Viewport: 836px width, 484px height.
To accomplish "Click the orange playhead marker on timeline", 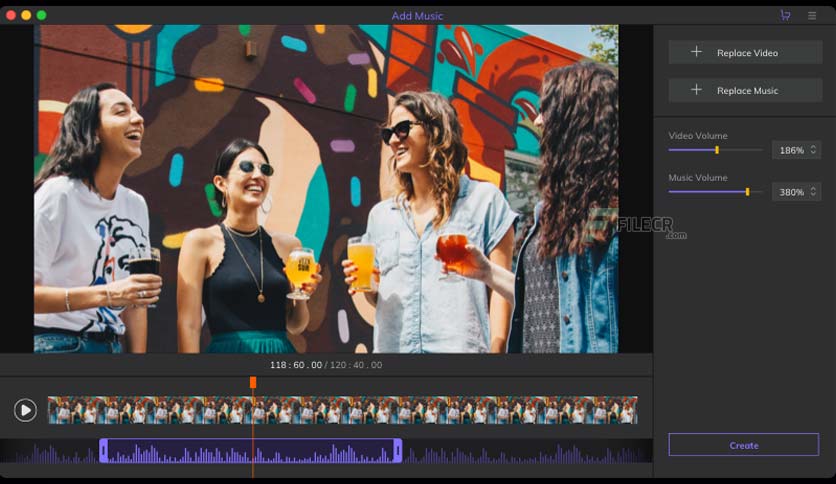I will pyautogui.click(x=253, y=382).
